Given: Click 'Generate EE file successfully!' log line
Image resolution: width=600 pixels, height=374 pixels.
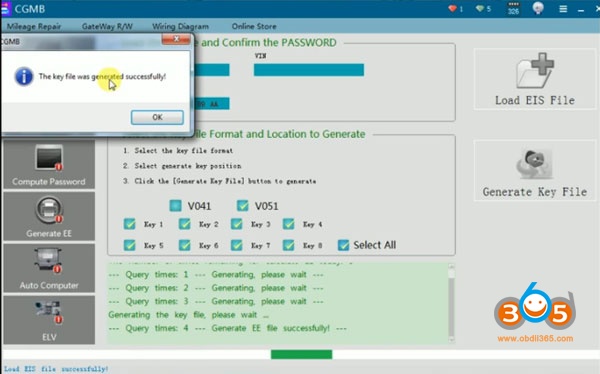Looking at the screenshot, I should pyautogui.click(x=227, y=328).
